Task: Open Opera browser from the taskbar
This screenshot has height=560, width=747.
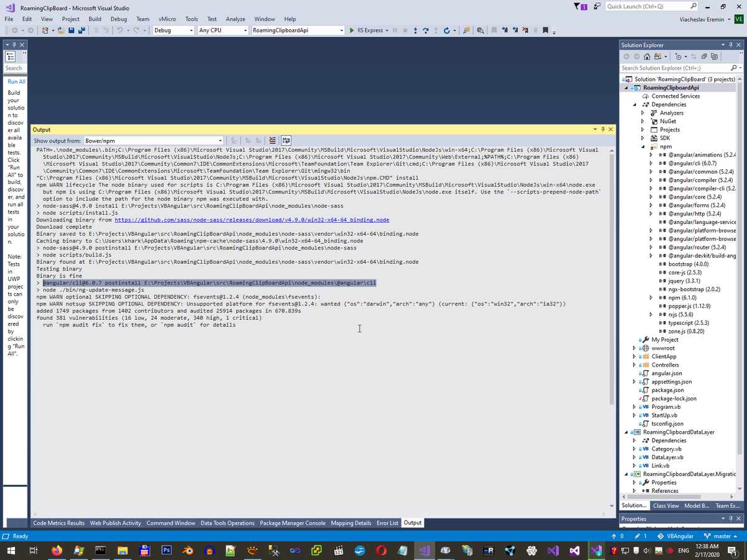Action: pyautogui.click(x=381, y=551)
